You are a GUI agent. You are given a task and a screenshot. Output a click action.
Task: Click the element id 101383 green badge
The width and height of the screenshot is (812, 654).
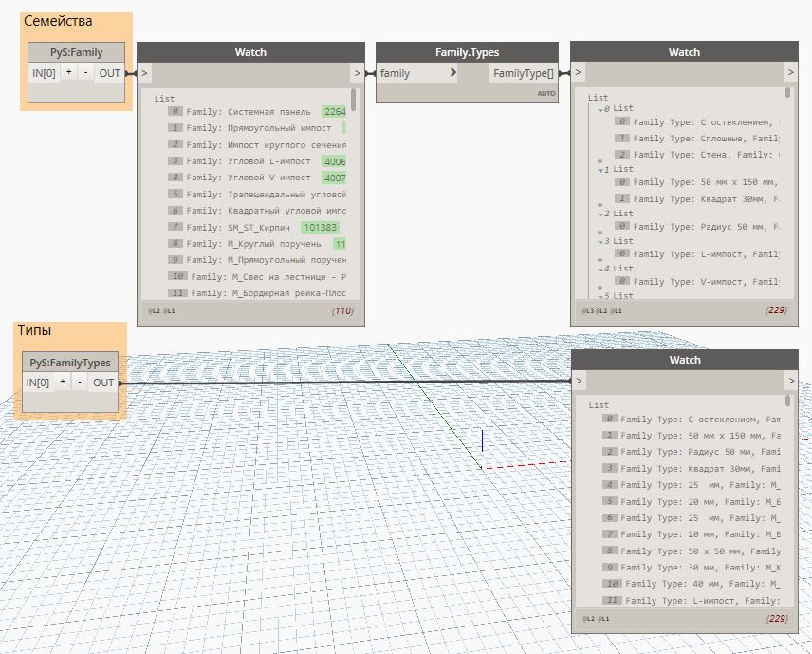click(x=320, y=227)
